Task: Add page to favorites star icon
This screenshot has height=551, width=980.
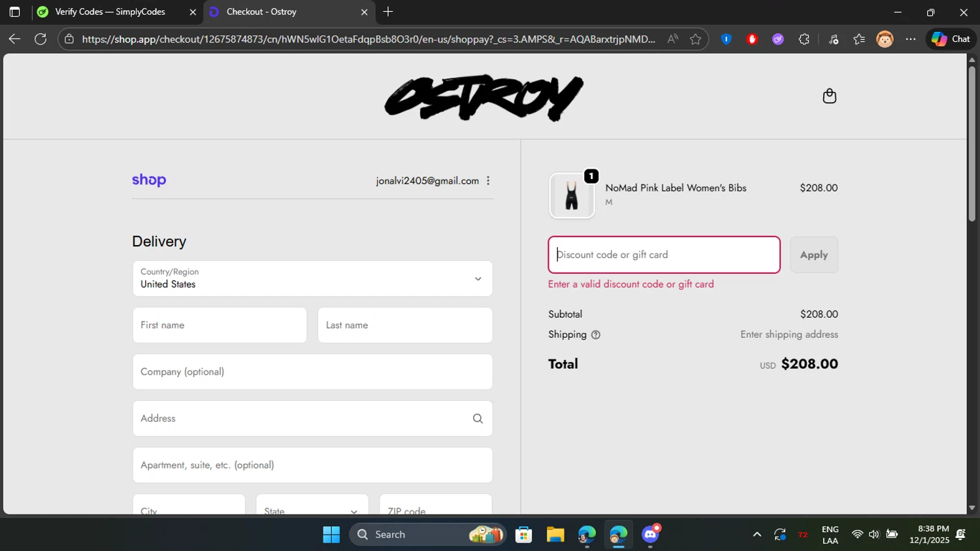Action: [695, 39]
